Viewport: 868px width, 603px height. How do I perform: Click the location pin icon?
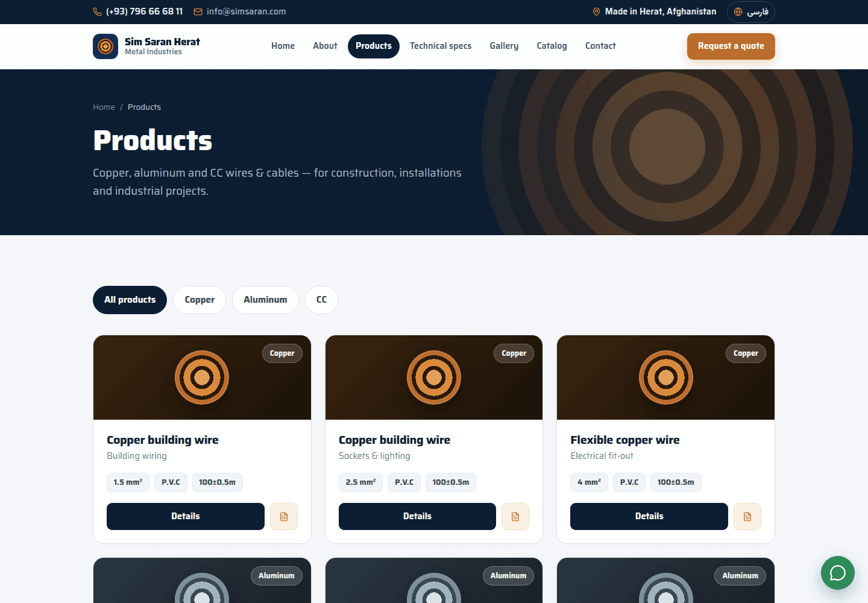pyautogui.click(x=596, y=11)
